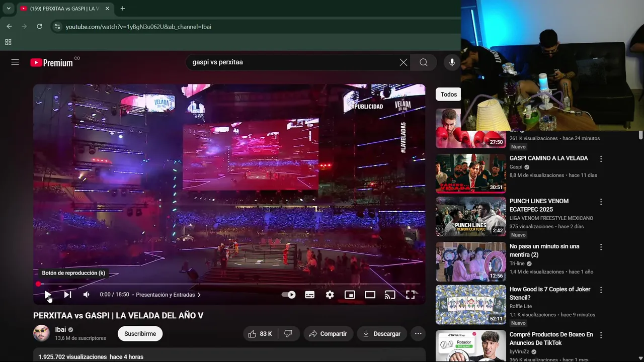Viewport: 644px width, 362px height.
Task: Open the YouTube hamburger guide menu
Action: coord(15,62)
